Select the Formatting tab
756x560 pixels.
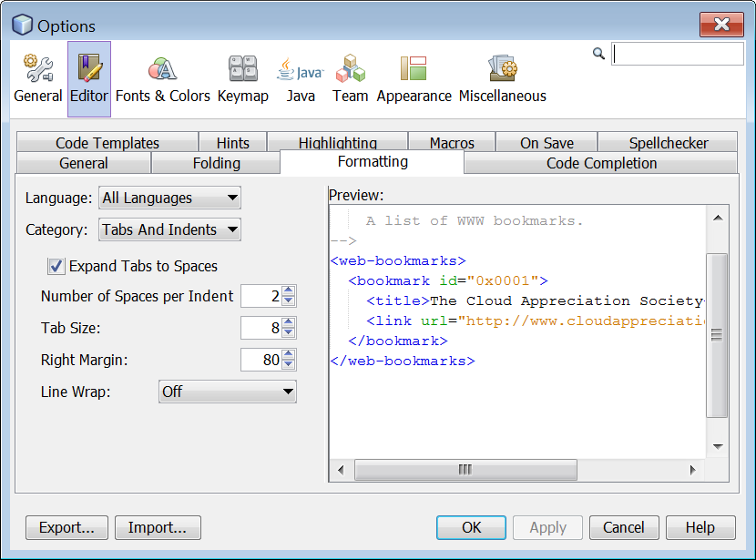373,162
